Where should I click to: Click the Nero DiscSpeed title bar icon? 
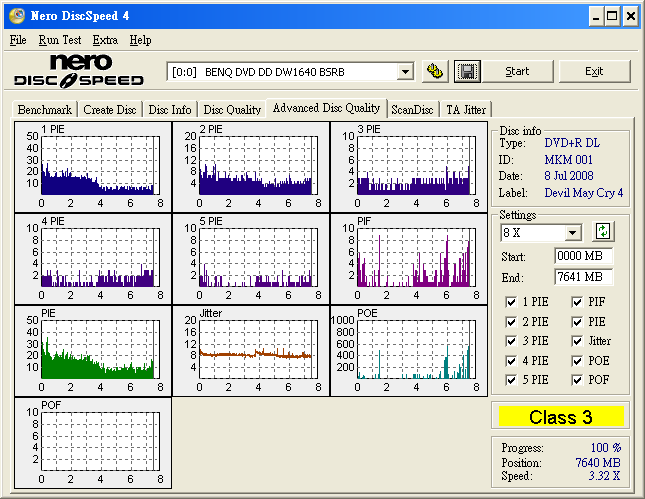tap(14, 16)
